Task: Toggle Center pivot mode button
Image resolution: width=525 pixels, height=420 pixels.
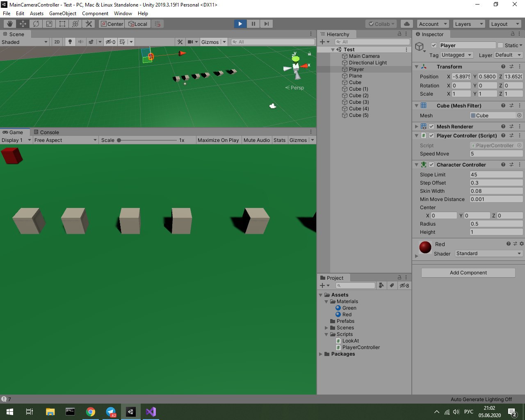Action: click(x=112, y=24)
